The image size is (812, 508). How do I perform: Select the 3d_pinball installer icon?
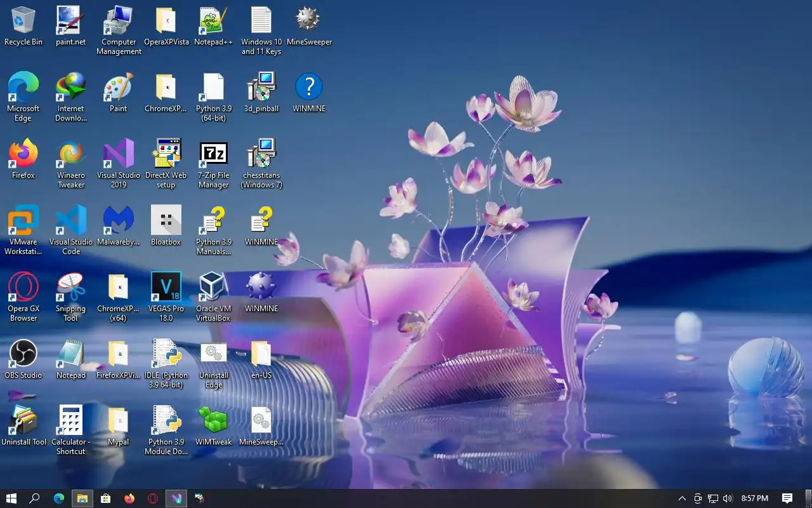coord(261,93)
